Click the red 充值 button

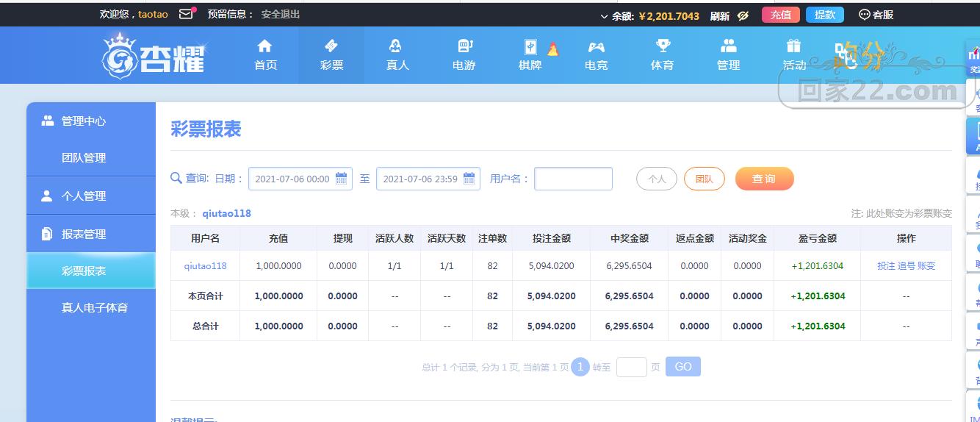[781, 15]
